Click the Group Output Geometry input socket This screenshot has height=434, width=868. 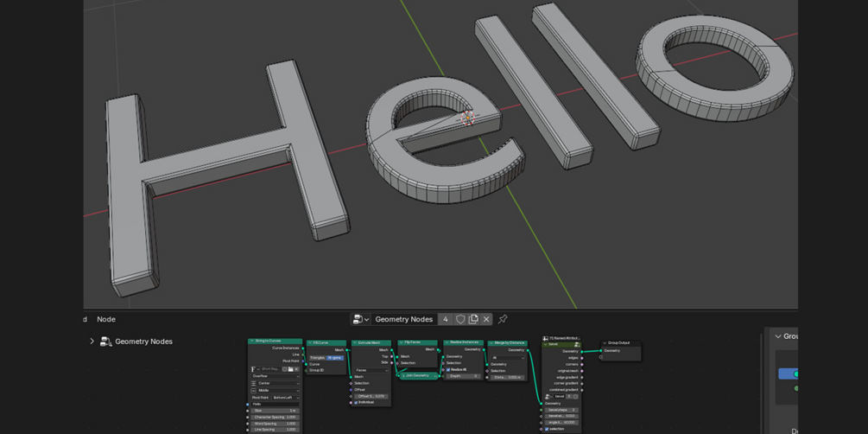click(x=600, y=351)
